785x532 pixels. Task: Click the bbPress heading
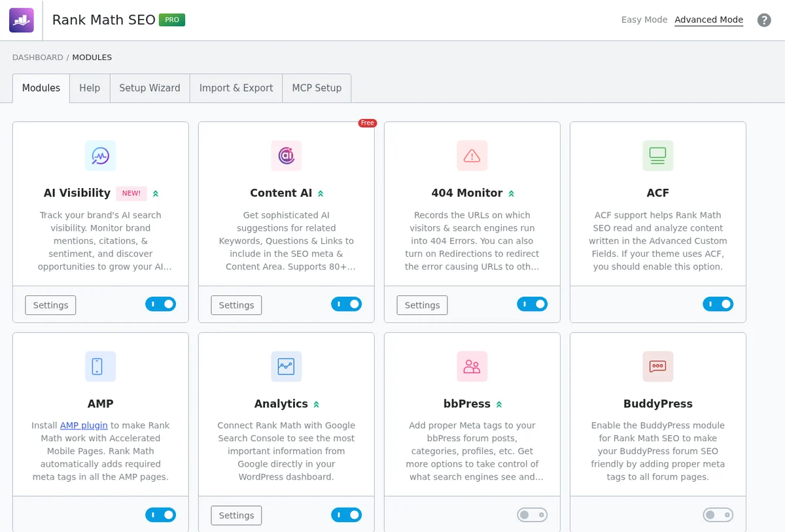pos(467,404)
